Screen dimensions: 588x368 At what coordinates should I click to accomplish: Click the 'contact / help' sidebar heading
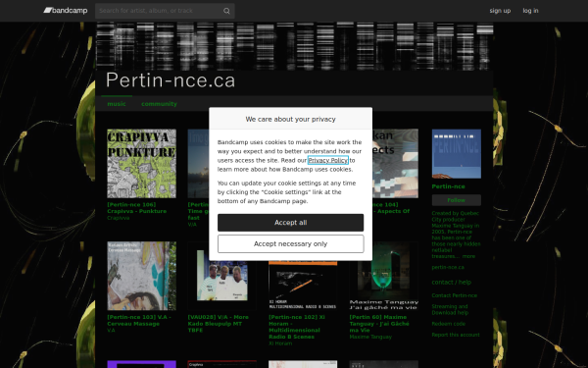pyautogui.click(x=452, y=282)
